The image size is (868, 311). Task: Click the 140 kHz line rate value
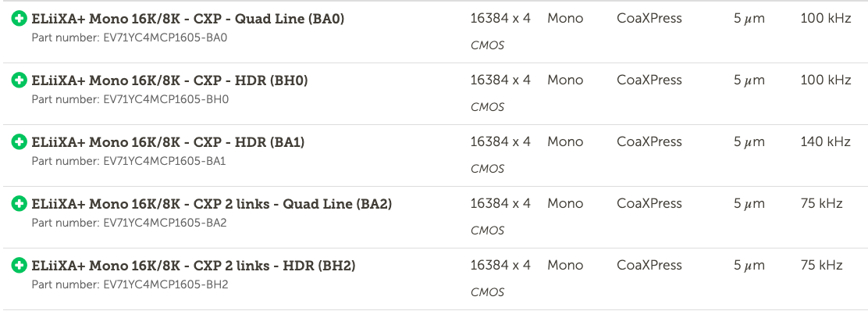click(825, 142)
